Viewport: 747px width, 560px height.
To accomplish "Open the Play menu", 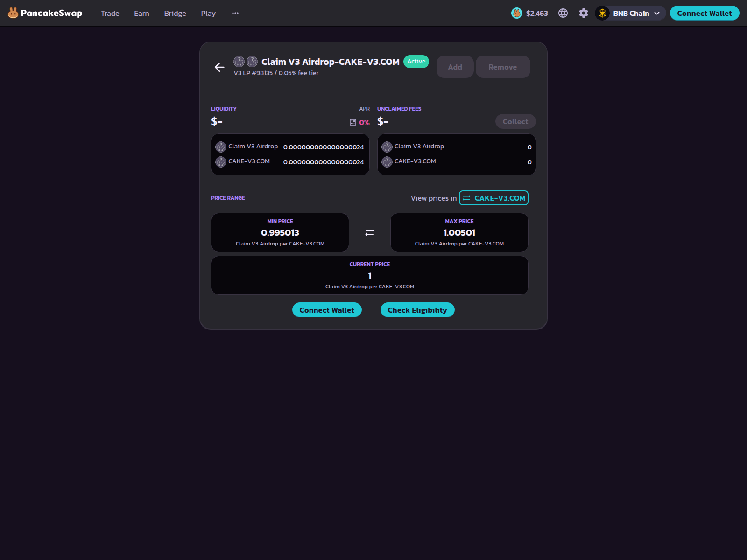I will coord(208,13).
